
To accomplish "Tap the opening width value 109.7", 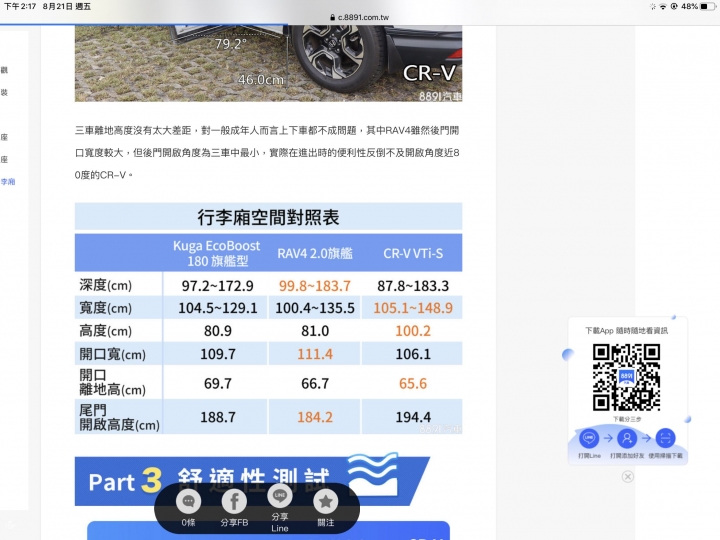I will click(218, 354).
